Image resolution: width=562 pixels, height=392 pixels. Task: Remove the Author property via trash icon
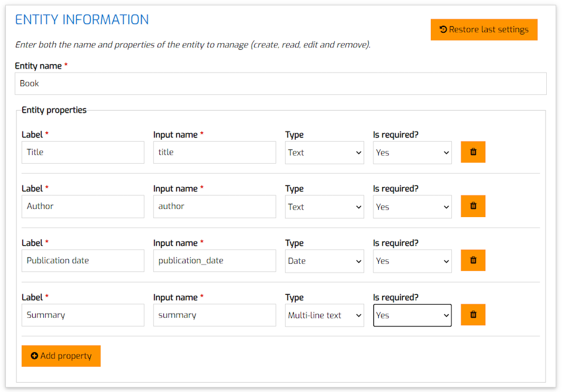click(472, 206)
